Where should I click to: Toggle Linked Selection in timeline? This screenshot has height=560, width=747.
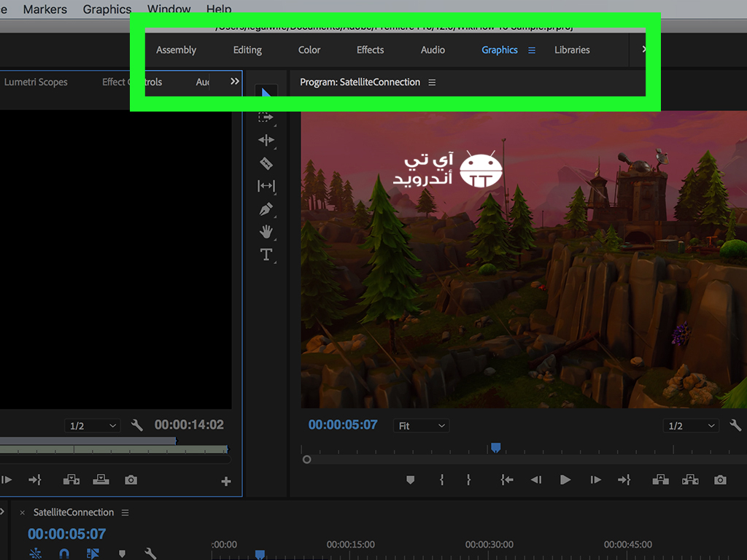[x=93, y=553]
